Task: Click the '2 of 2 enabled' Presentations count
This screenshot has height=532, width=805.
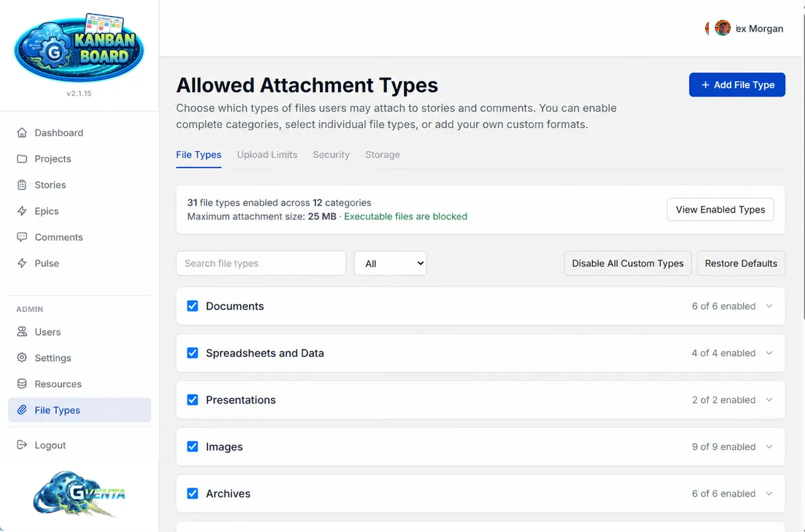Action: click(724, 400)
